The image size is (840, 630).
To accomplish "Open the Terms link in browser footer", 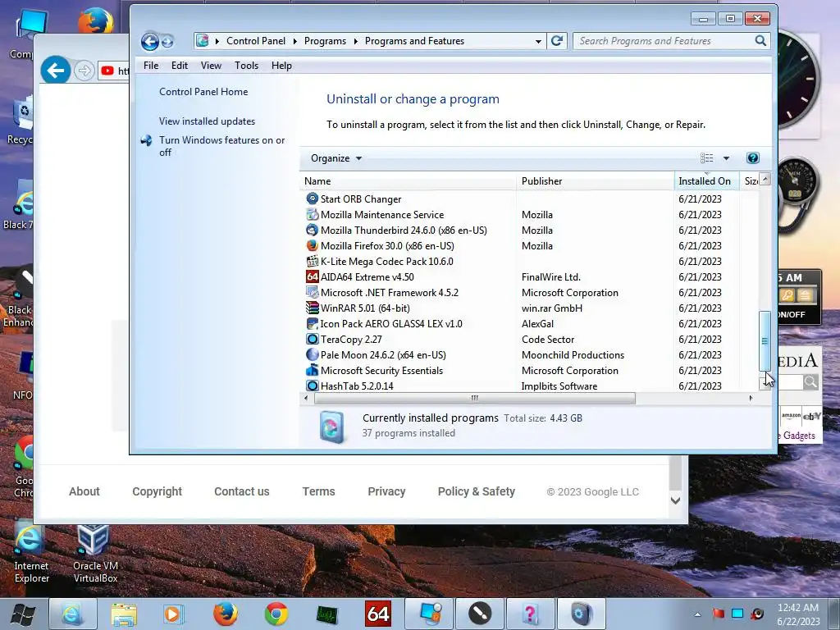I will coord(319,491).
